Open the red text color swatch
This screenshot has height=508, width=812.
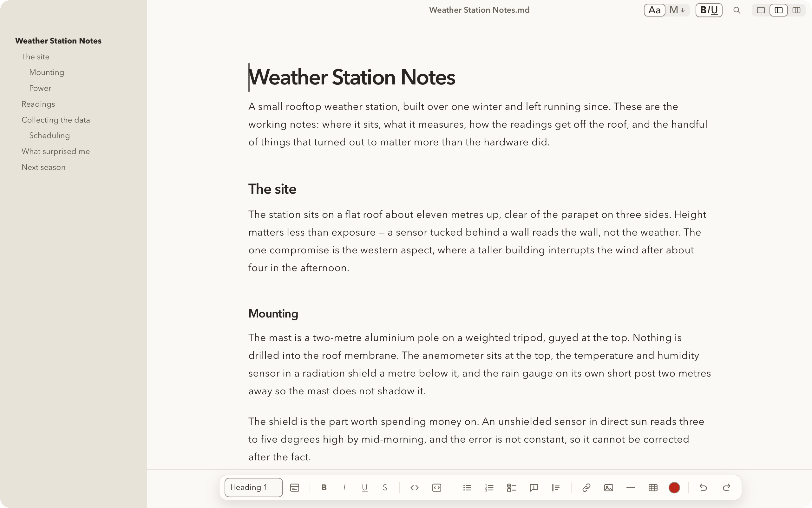tap(674, 487)
